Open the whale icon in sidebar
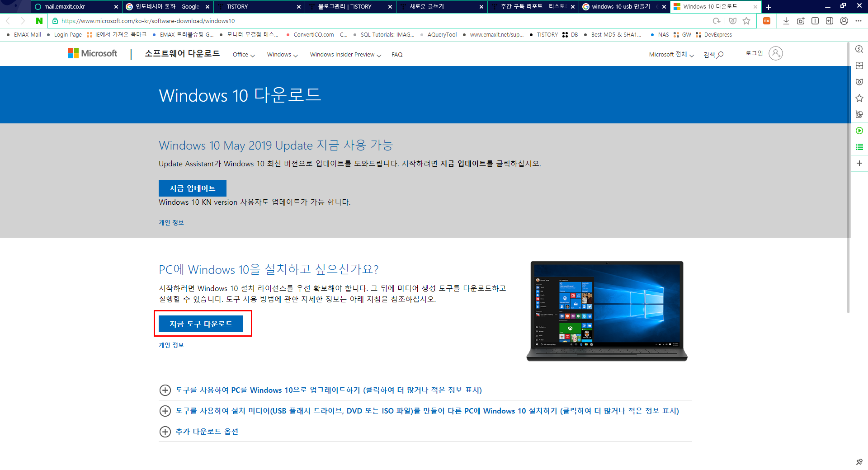The height and width of the screenshot is (470, 868). click(859, 82)
